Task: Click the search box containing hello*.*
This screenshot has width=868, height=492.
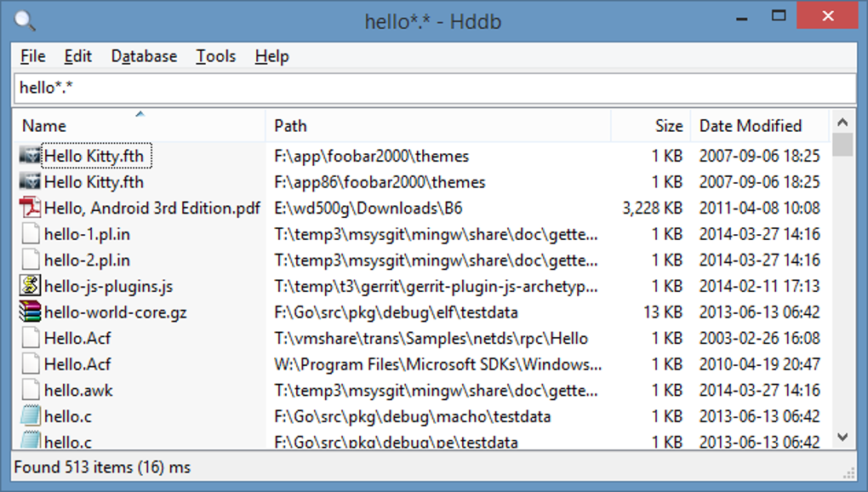Action: click(434, 88)
